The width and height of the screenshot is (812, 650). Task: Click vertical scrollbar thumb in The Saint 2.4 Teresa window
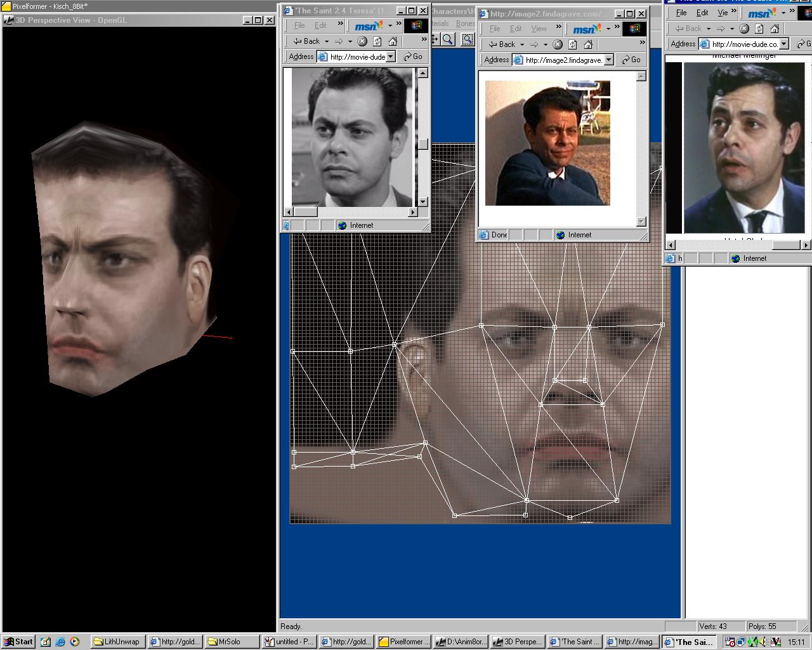(422, 145)
